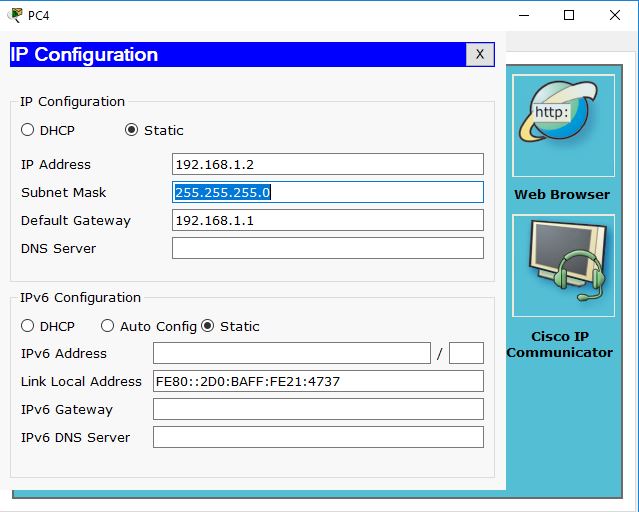
Task: Click the PC4 window title icon
Action: (15, 15)
